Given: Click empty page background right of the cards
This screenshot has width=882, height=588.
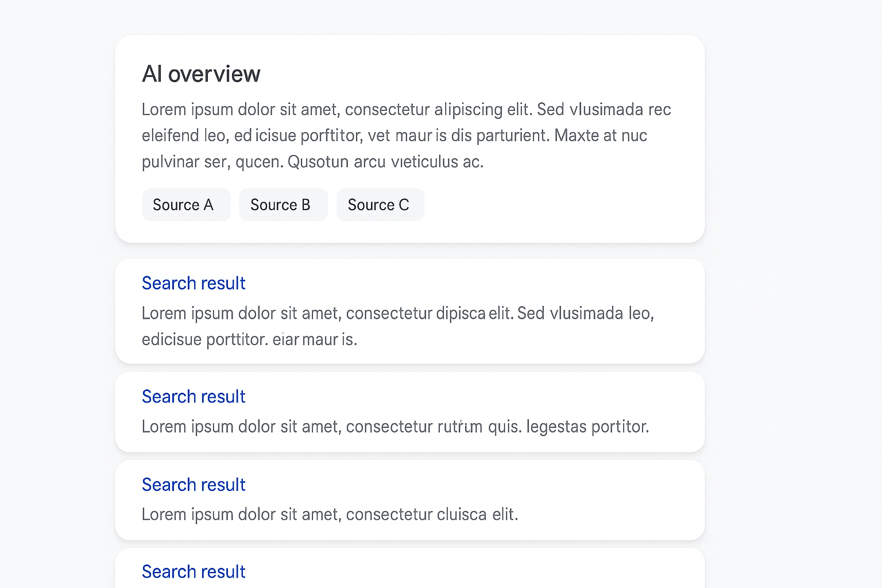Looking at the screenshot, I should coord(792,287).
